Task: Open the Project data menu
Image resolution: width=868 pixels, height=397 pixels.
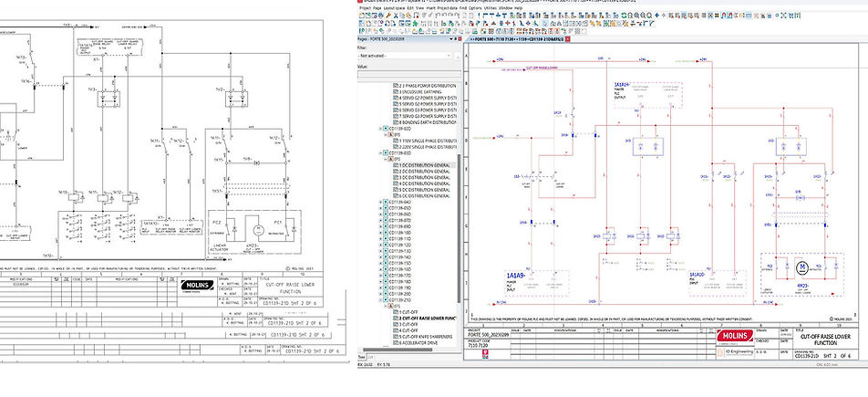Action: pos(448,8)
